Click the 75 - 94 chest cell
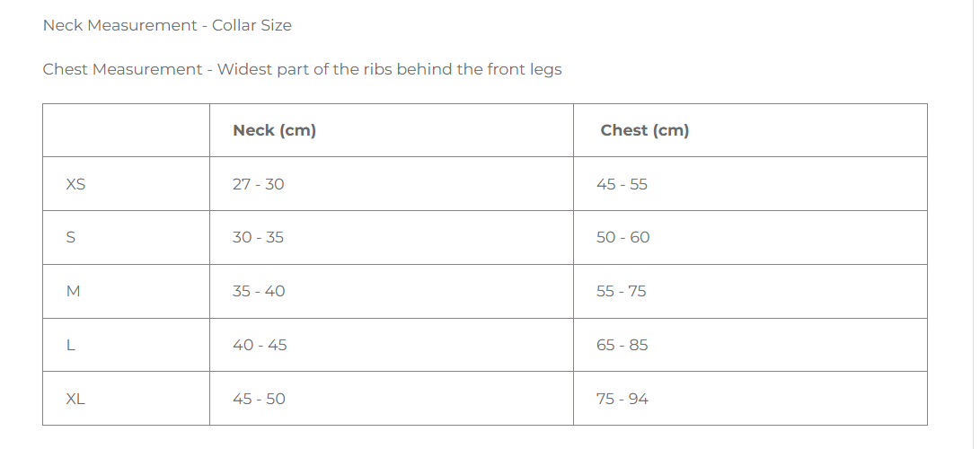Viewport: 980px width, 449px height. (622, 399)
